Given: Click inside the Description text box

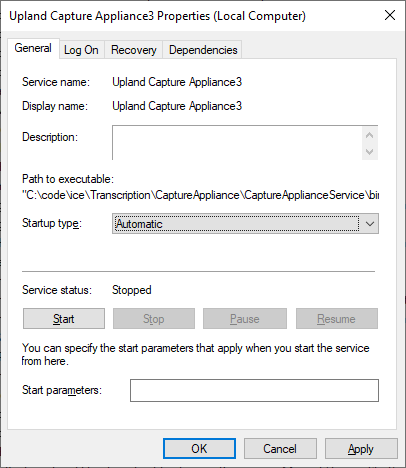Looking at the screenshot, I should (x=237, y=143).
